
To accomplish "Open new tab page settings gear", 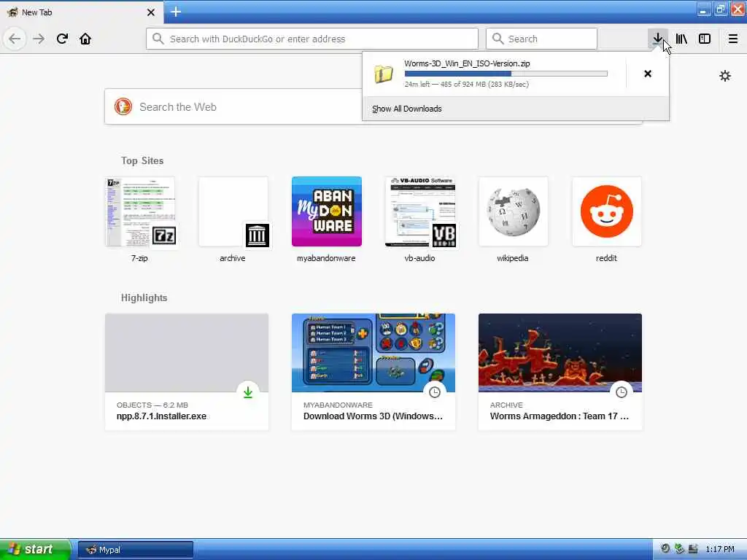I will [724, 76].
